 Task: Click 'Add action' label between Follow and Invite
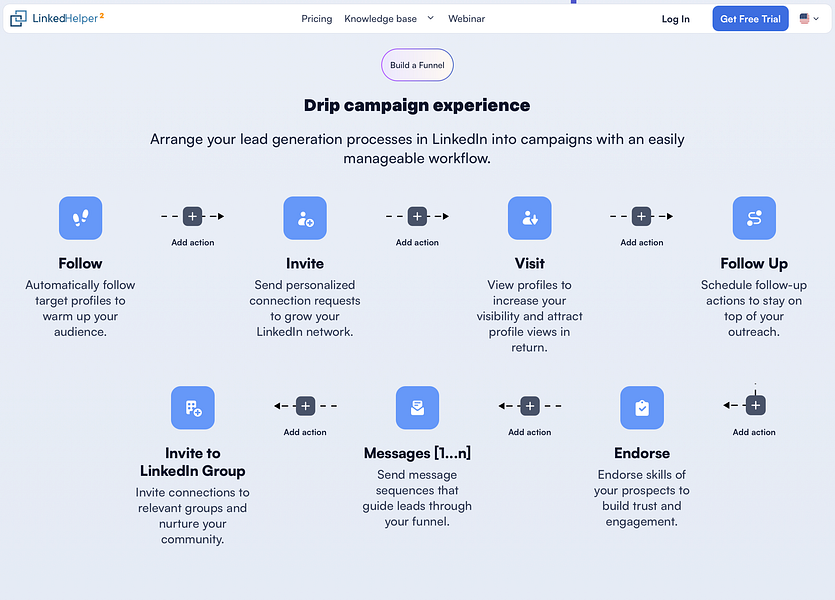(193, 242)
